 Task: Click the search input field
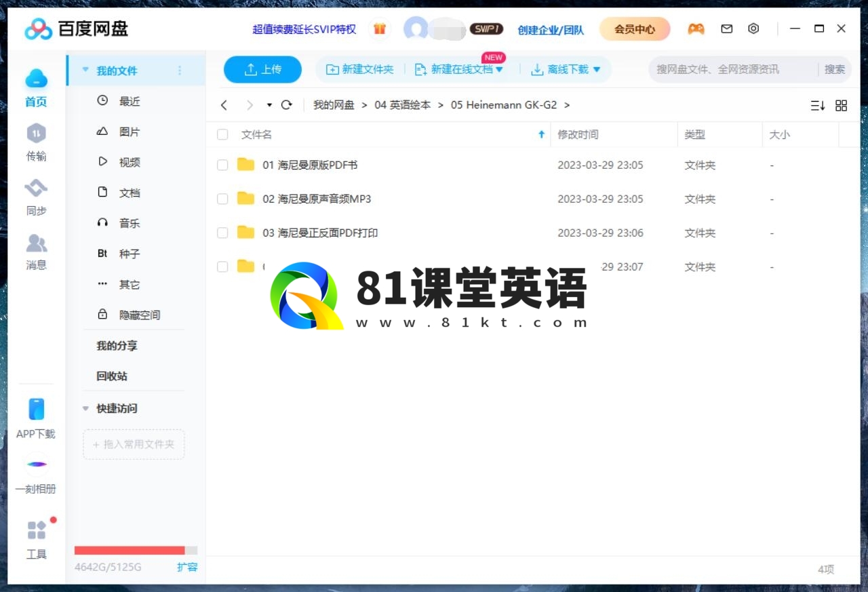point(732,69)
